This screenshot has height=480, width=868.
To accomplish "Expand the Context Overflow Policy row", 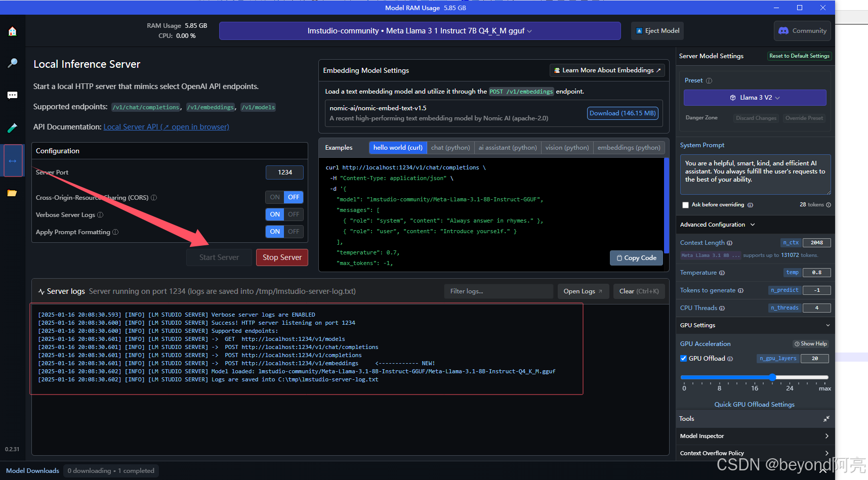I will (x=755, y=453).
